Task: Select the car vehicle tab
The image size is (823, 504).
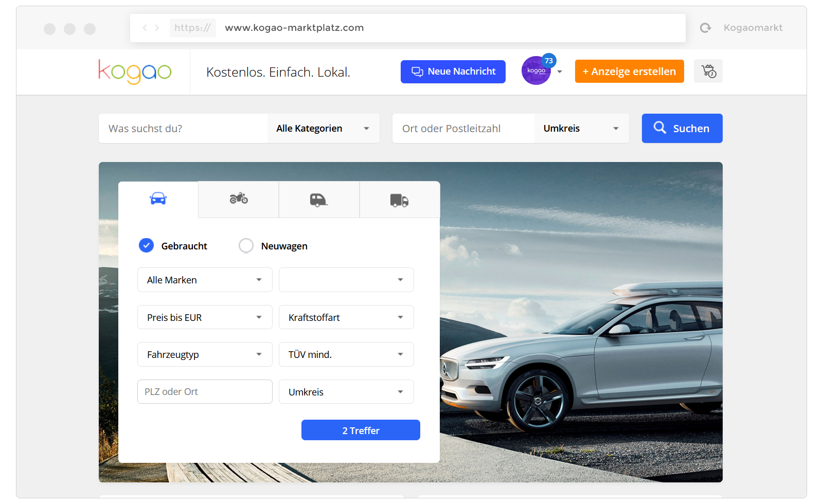Action: 158,199
